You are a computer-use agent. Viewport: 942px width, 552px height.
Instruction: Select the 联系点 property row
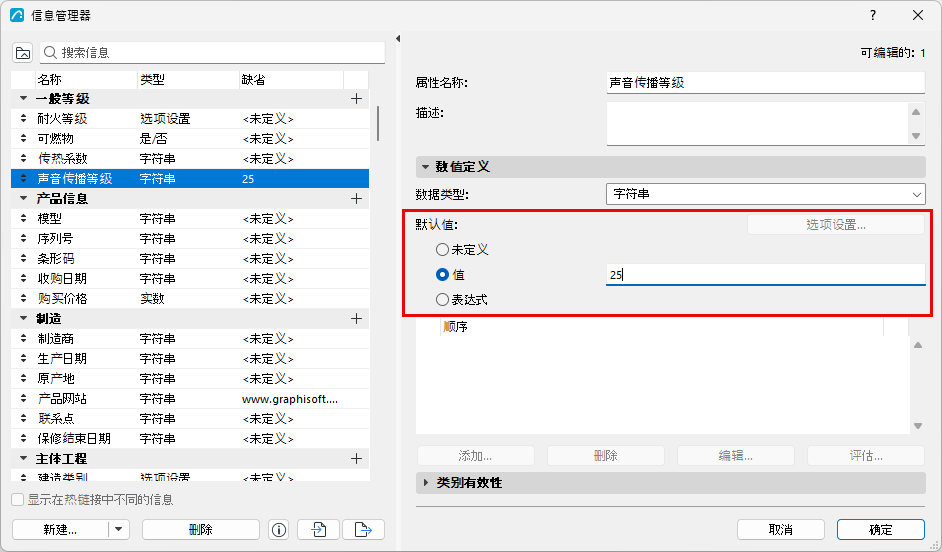tap(190, 419)
